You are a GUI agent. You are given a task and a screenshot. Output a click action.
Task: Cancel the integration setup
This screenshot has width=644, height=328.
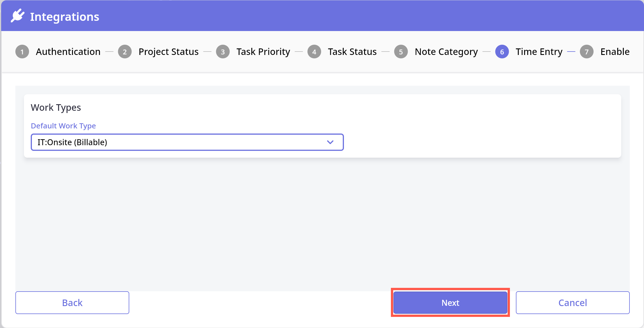(573, 303)
